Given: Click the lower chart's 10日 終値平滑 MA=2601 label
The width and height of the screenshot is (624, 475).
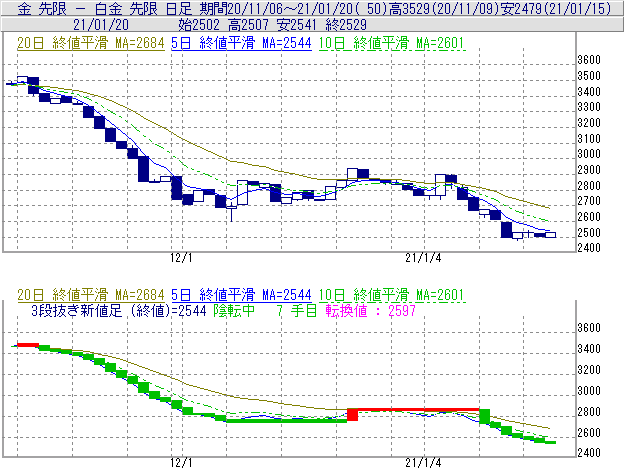Looking at the screenshot, I should [x=392, y=295].
